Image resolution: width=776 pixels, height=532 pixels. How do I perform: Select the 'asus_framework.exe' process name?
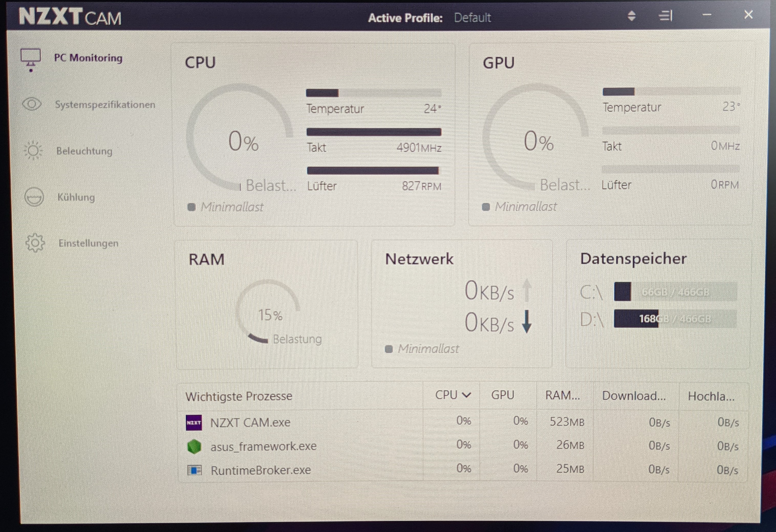coord(263,446)
